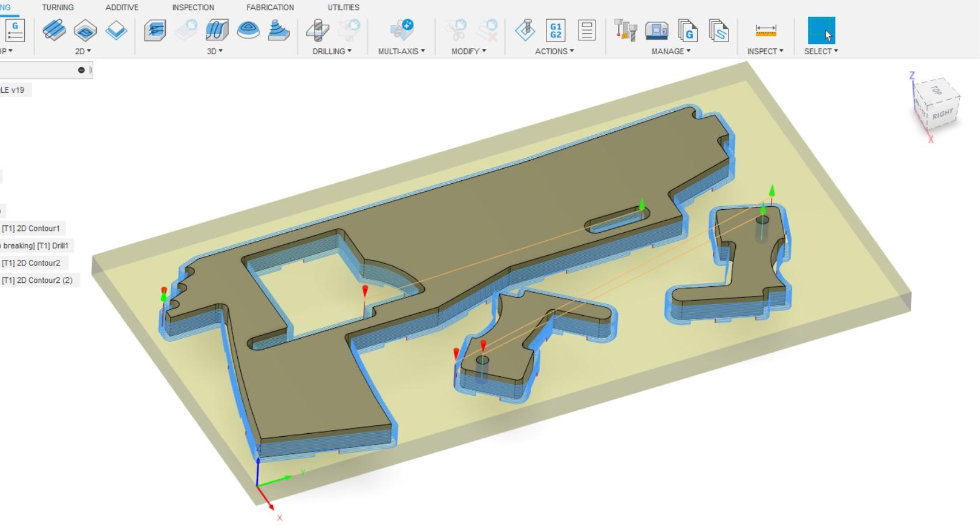
Task: Select the [T1] 2D Contour1 operation
Action: coord(31,229)
